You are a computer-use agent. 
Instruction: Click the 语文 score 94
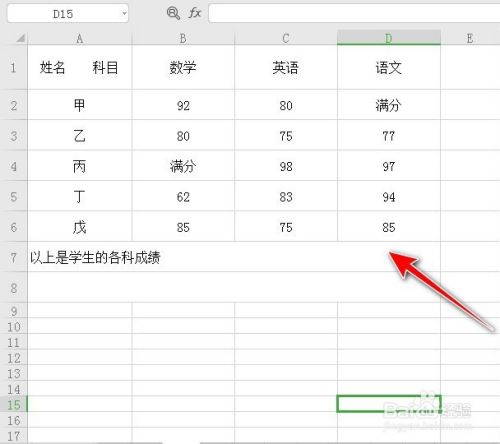coord(389,196)
